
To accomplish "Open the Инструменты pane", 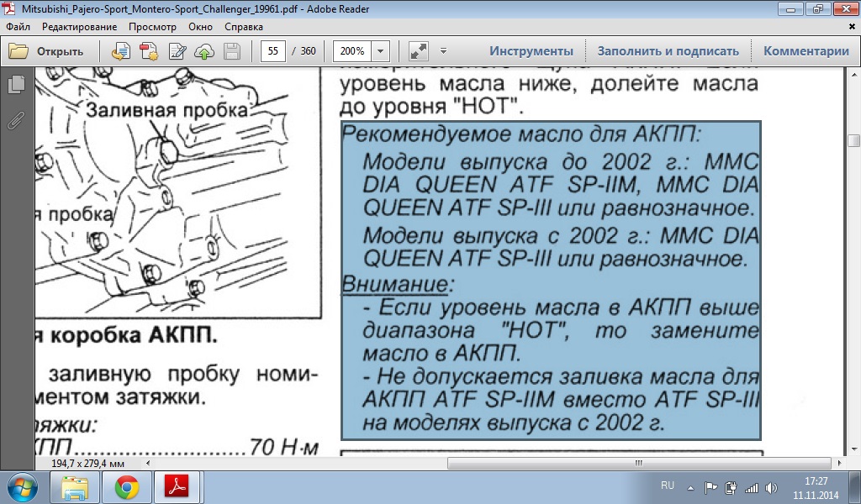I will (x=531, y=51).
